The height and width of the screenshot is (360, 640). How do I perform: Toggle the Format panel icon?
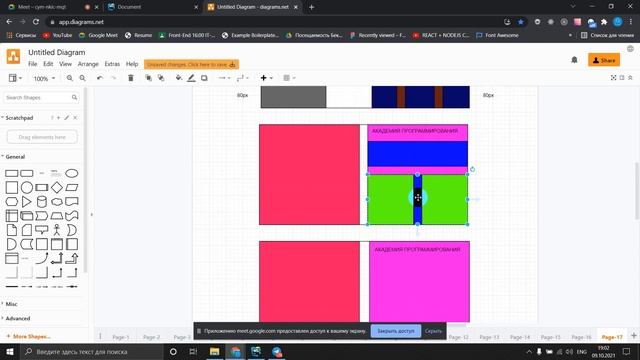point(622,78)
